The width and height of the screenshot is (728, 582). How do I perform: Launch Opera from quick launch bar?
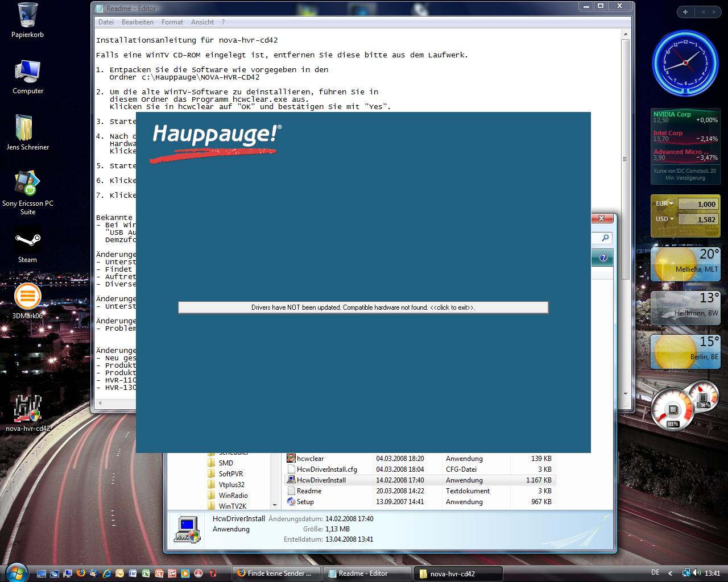click(212, 573)
